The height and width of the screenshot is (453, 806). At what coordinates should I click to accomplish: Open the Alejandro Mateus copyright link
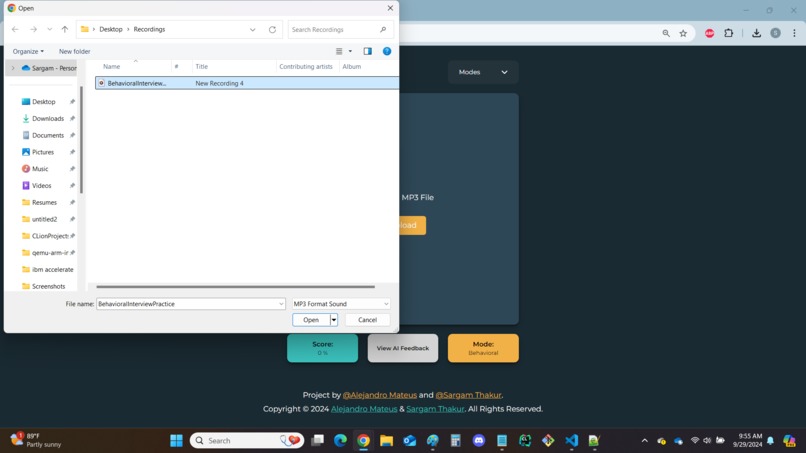pos(364,409)
